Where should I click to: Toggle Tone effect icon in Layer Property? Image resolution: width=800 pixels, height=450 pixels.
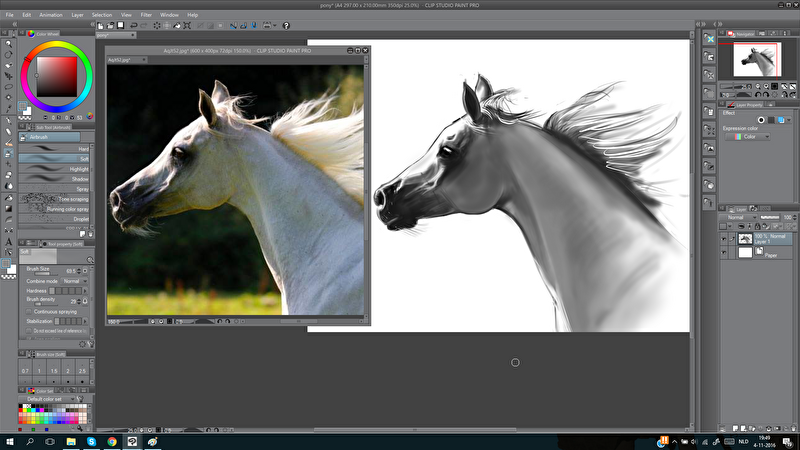[x=771, y=120]
